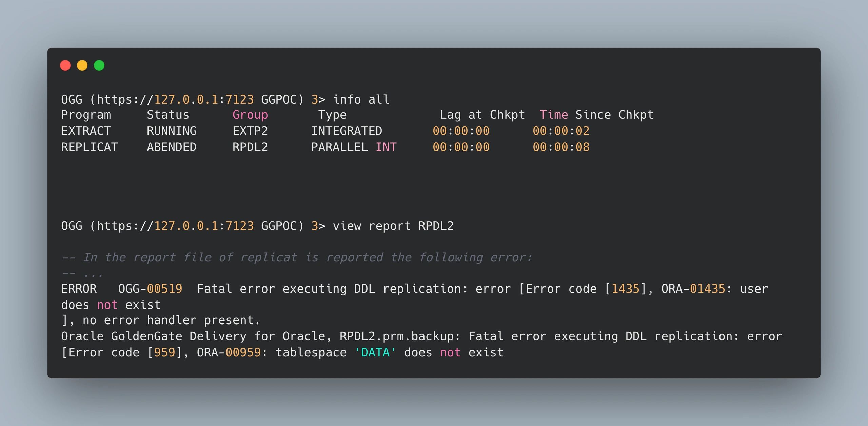Select the 'Status' column header

(168, 115)
